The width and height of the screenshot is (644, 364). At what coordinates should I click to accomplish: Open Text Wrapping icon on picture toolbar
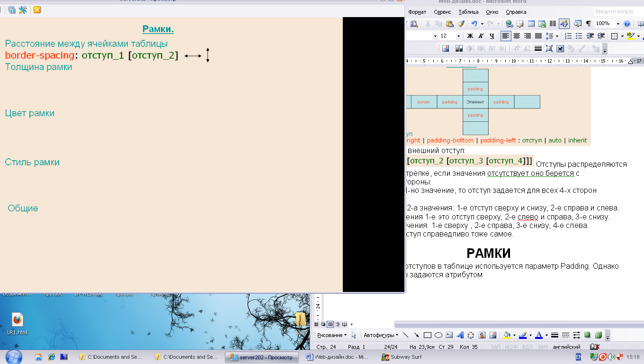[560, 48]
